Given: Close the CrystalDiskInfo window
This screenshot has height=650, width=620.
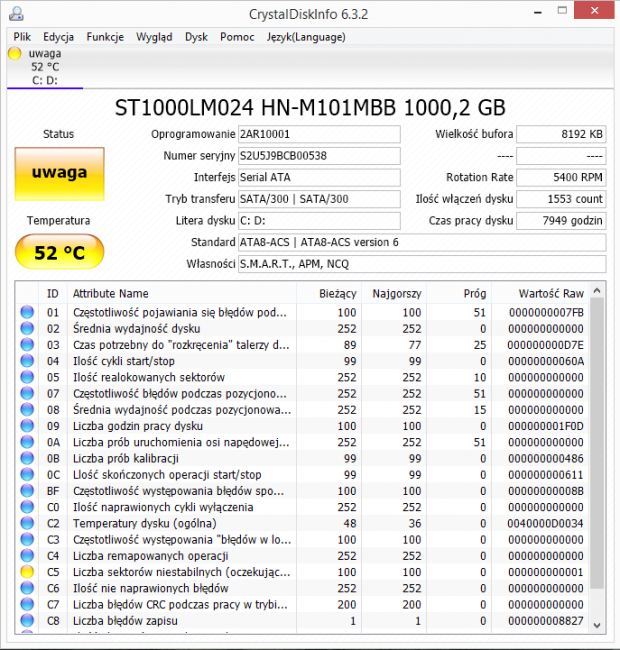Looking at the screenshot, I should [594, 10].
